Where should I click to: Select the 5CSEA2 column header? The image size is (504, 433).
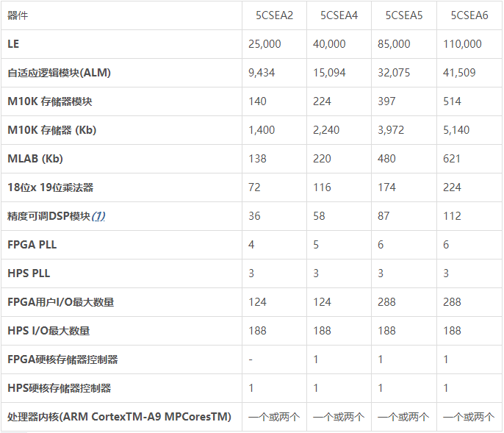274,15
